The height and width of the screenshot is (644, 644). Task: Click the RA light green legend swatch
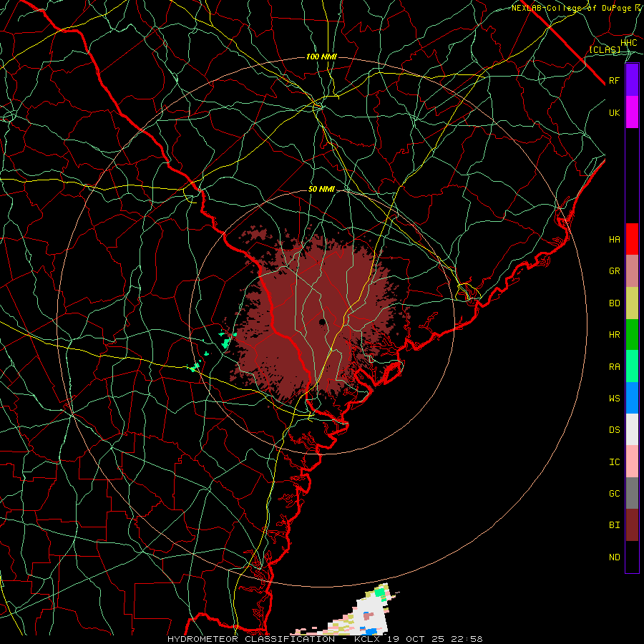(x=632, y=366)
